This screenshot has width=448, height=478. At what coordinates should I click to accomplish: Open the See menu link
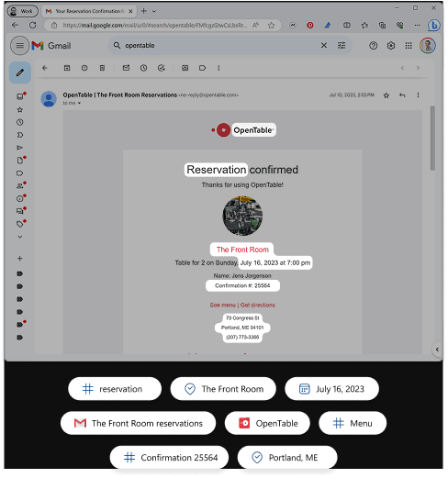[x=222, y=306]
